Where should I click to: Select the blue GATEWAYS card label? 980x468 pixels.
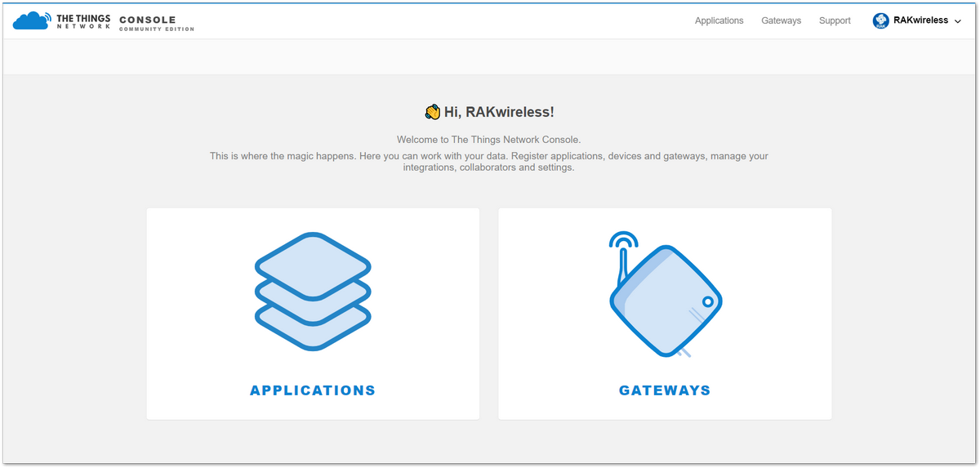click(x=665, y=390)
